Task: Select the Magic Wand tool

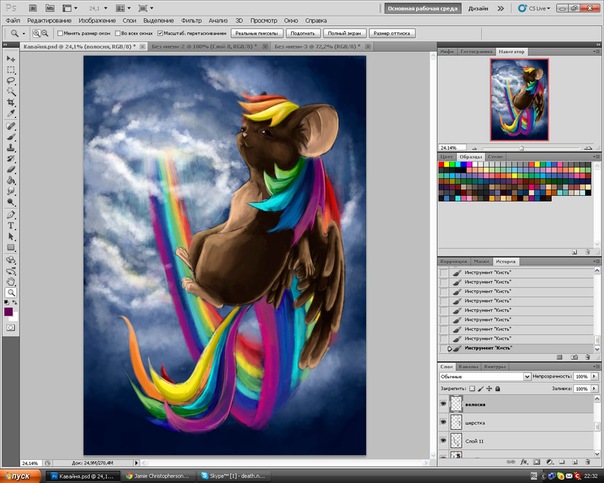Action: point(11,92)
